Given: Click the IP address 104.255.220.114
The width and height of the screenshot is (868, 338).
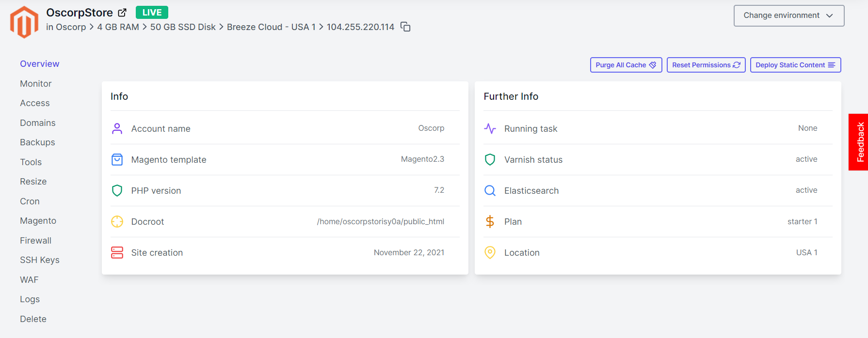Looking at the screenshot, I should point(360,27).
